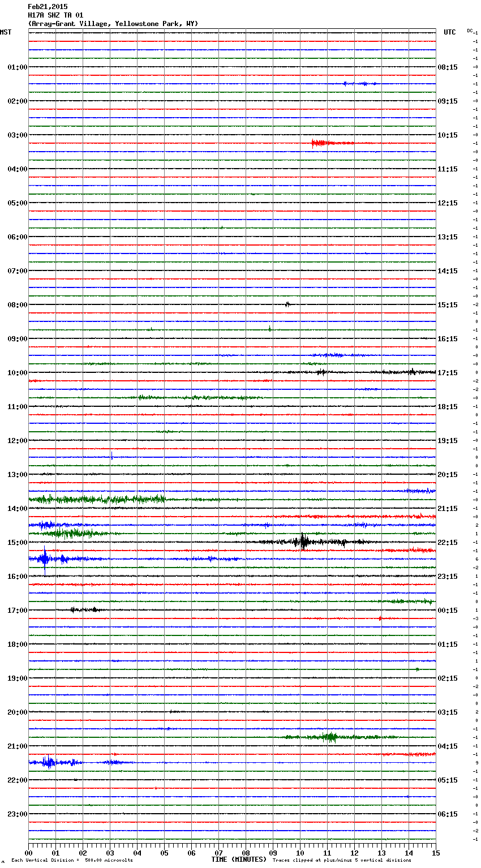Click the 18:15 UTC time label
Viewport: 481px width, 868px height.
point(448,407)
